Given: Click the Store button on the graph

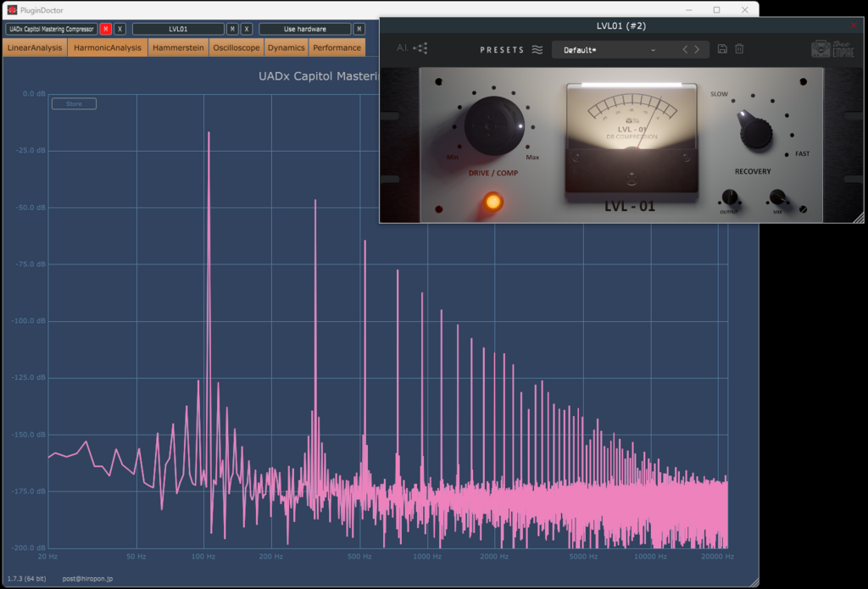Looking at the screenshot, I should tap(75, 103).
